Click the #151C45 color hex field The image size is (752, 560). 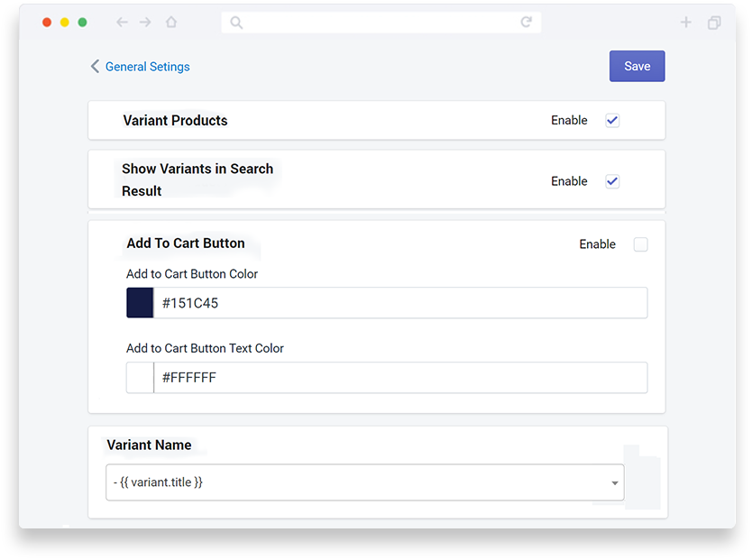[400, 302]
